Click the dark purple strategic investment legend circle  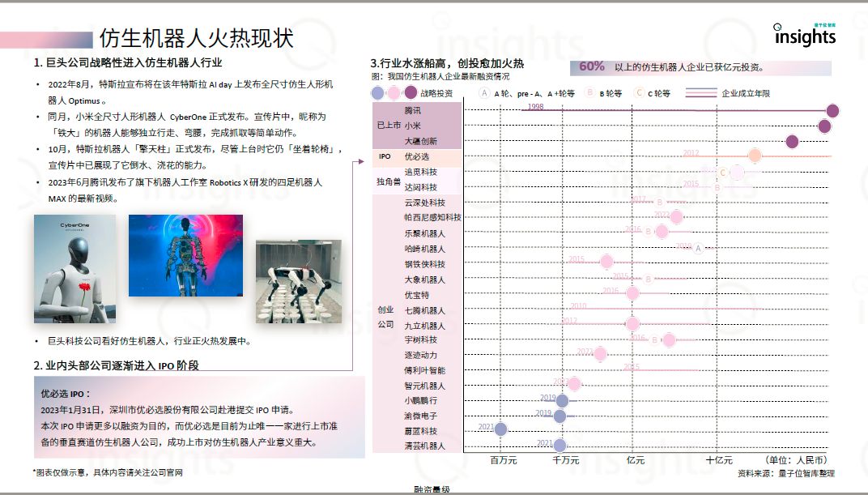click(x=411, y=92)
